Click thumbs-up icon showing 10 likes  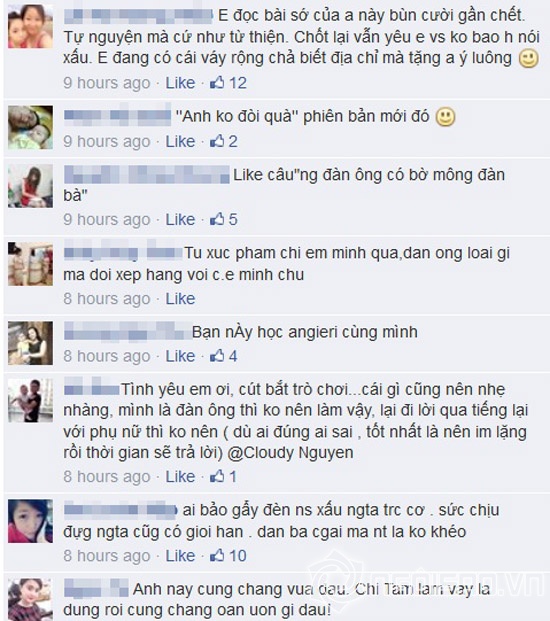(x=217, y=555)
